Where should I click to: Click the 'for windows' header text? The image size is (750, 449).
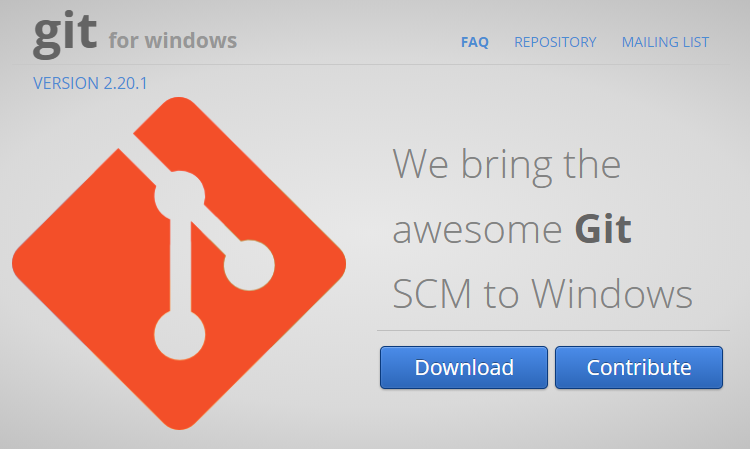coord(173,41)
